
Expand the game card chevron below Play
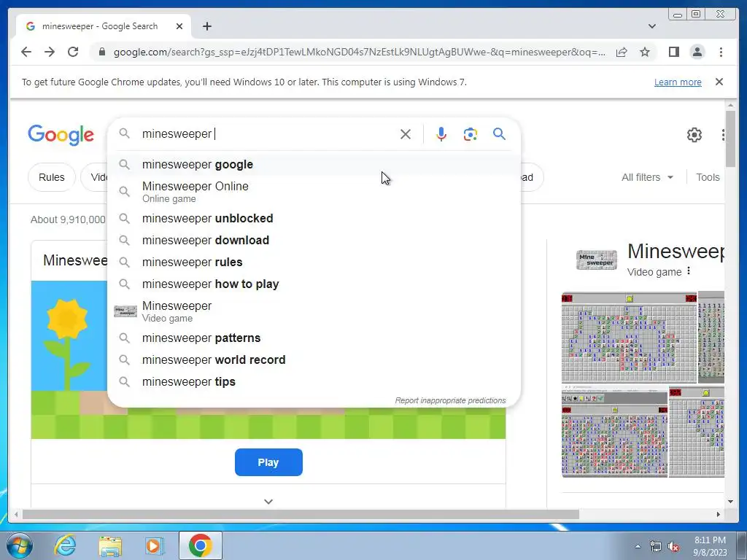point(268,502)
